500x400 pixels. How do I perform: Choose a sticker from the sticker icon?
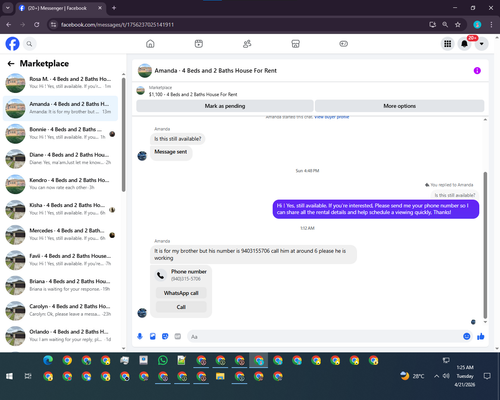(x=165, y=336)
